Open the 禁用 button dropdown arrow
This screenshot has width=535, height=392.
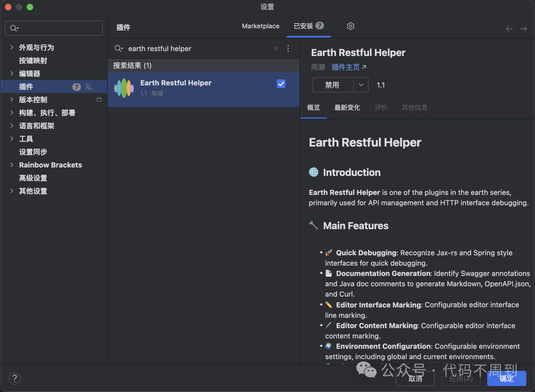(361, 85)
